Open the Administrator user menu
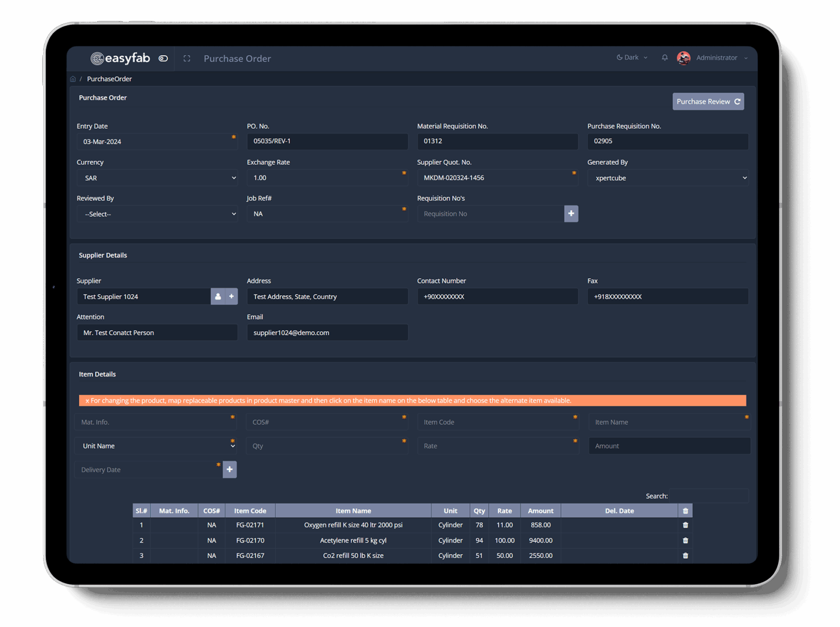Screen dimensions: 840x627 (716, 57)
